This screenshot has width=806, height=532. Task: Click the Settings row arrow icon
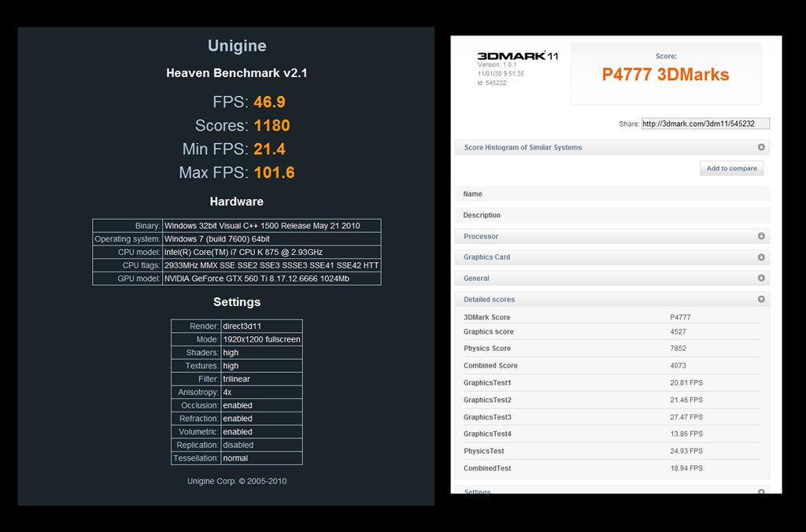pyautogui.click(x=761, y=492)
